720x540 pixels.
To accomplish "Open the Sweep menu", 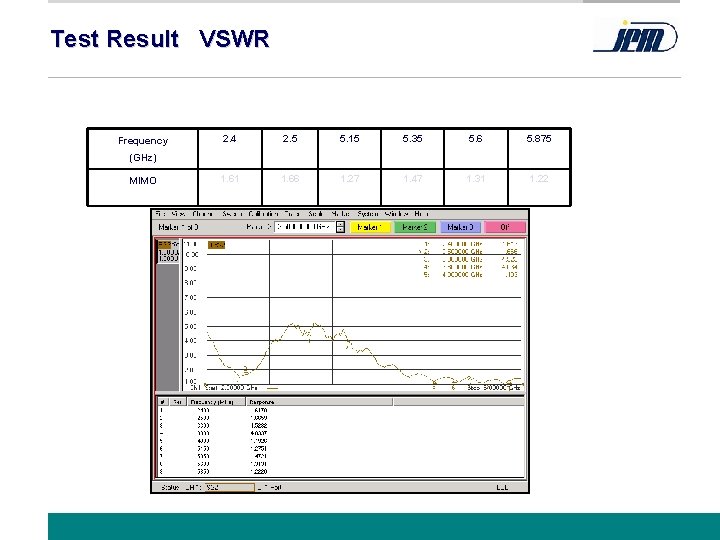I will pyautogui.click(x=231, y=214).
